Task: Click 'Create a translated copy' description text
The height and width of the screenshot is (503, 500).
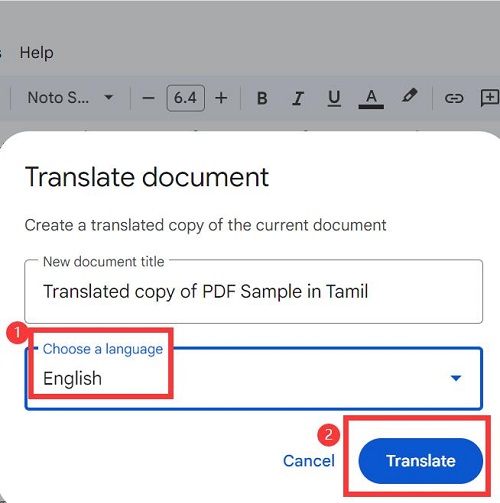Action: pos(205,226)
